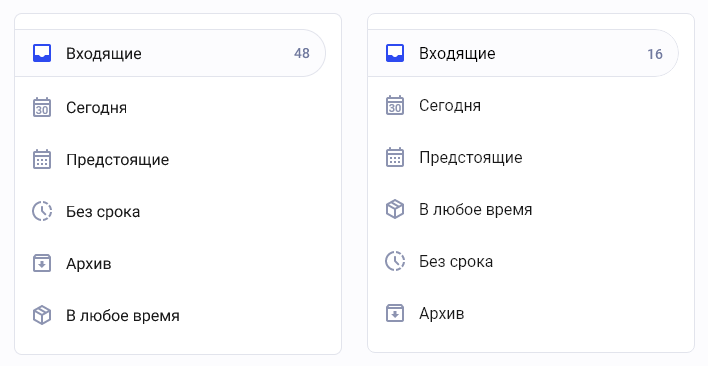Click the dashed clock icon for Без срока in the right panel
This screenshot has width=708, height=366.
coord(395,261)
